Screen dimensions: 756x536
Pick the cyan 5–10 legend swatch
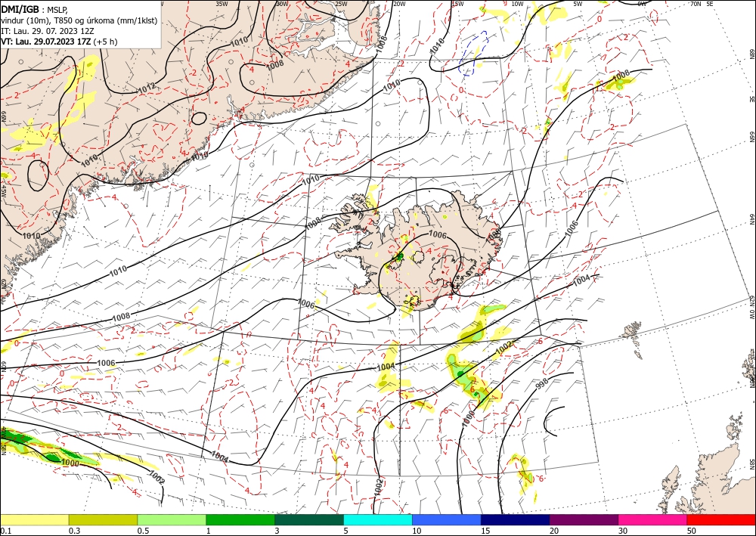click(378, 519)
